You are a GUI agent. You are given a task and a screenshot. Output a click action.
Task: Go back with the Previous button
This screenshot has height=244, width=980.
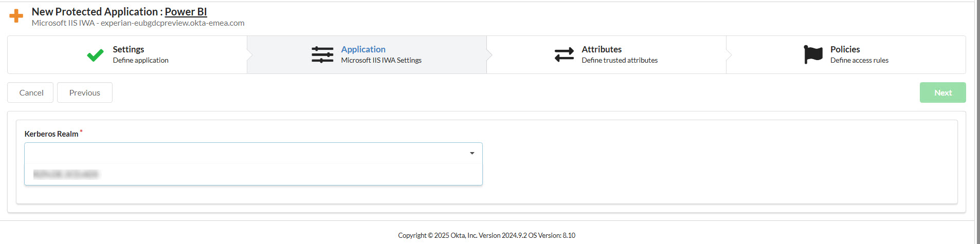tap(85, 92)
